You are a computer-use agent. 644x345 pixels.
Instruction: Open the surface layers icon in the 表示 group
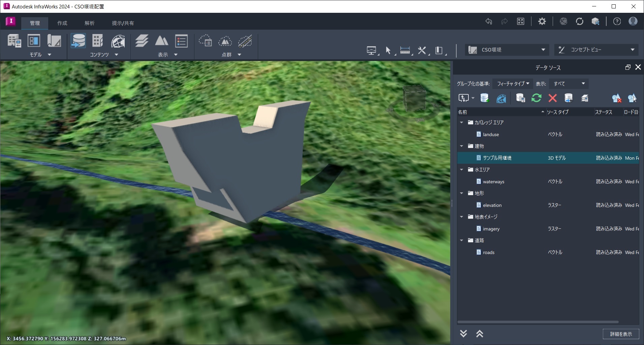142,41
